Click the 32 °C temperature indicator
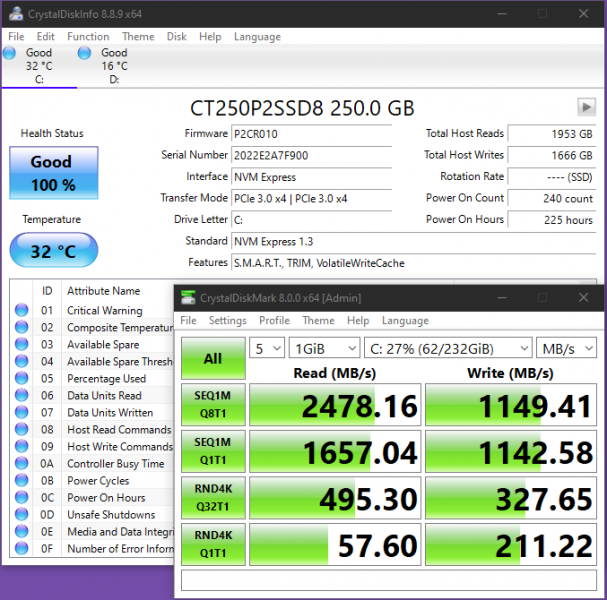607x600 pixels. coord(53,252)
